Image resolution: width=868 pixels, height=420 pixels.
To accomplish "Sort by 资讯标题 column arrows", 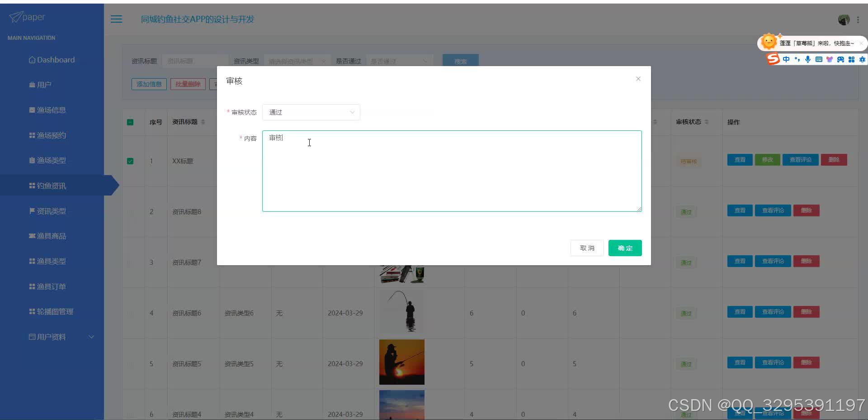I will tap(203, 122).
